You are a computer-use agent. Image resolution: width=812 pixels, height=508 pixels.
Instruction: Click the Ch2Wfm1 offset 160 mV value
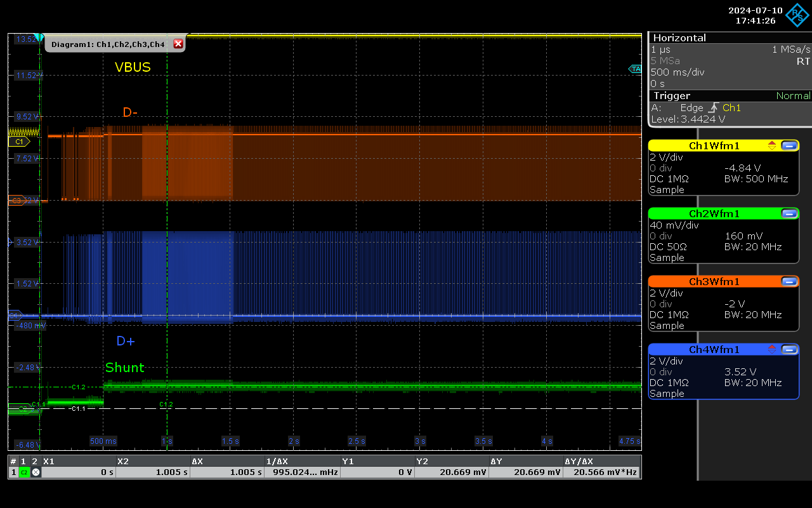click(x=743, y=236)
